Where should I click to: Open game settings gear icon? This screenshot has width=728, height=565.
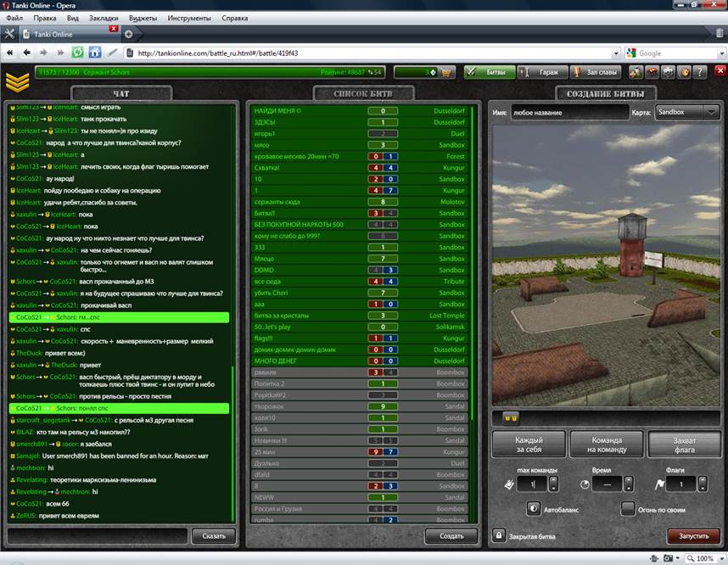668,72
